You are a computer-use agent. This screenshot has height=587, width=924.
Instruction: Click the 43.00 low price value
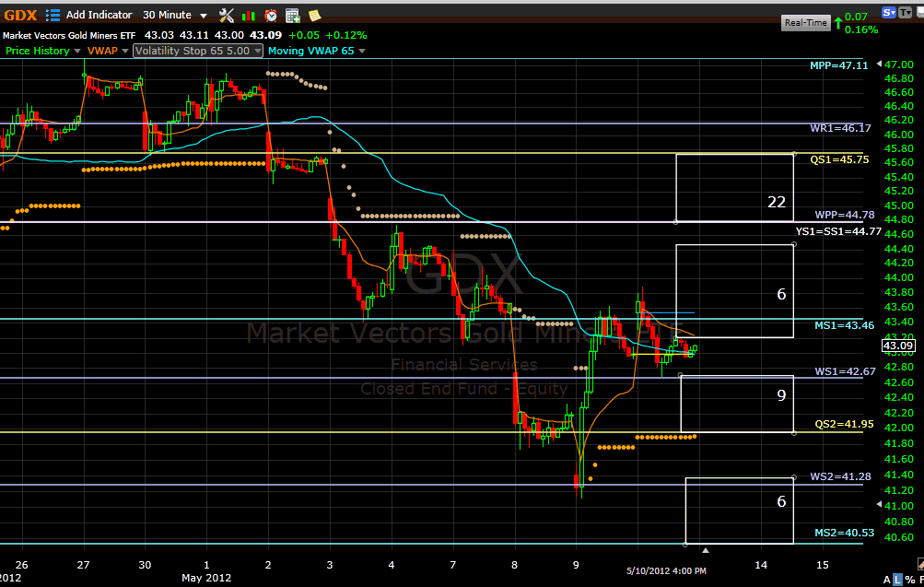[x=228, y=35]
